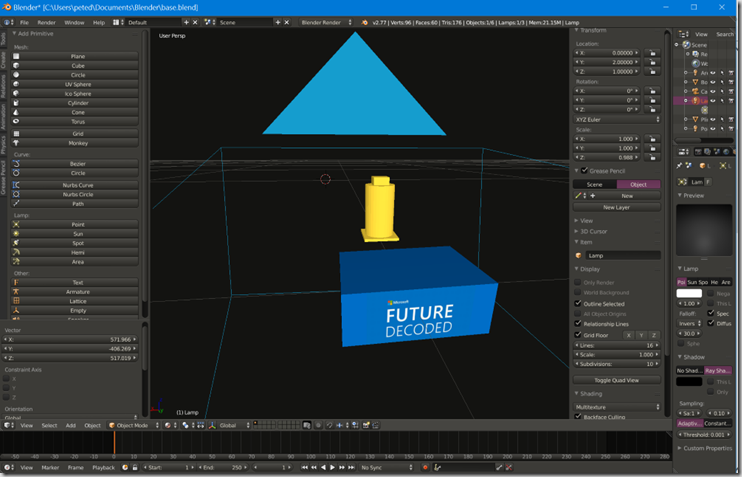Click the Hemi lamp icon
Screen dimensions: 742x477
pos(16,252)
